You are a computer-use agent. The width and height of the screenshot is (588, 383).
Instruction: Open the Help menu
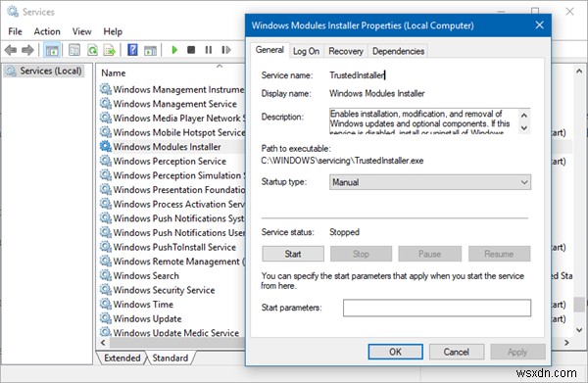pos(113,31)
